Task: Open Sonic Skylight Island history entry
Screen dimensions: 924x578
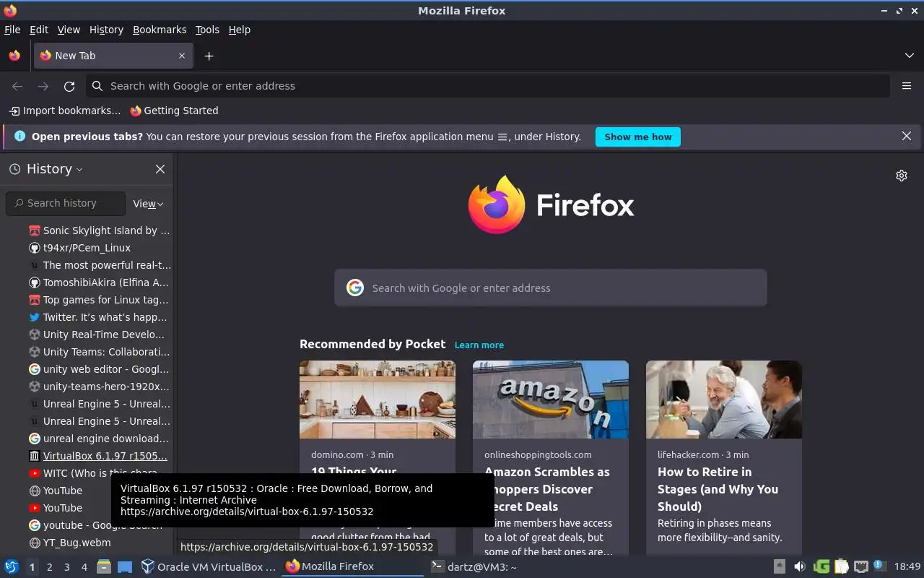Action: [x=100, y=230]
